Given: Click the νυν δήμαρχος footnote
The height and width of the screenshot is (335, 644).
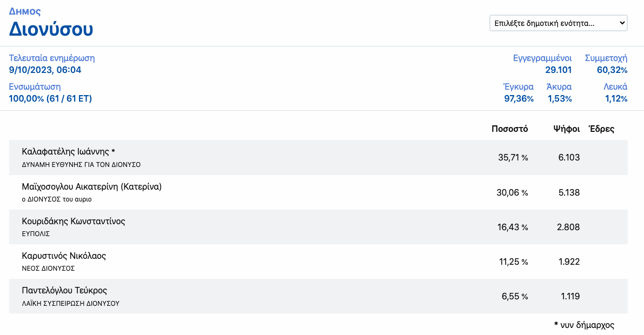Looking at the screenshot, I should click(x=584, y=325).
